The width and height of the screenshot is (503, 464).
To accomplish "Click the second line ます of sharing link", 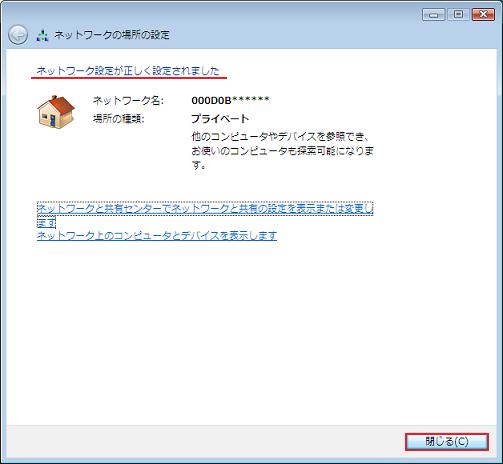I will click(46, 222).
